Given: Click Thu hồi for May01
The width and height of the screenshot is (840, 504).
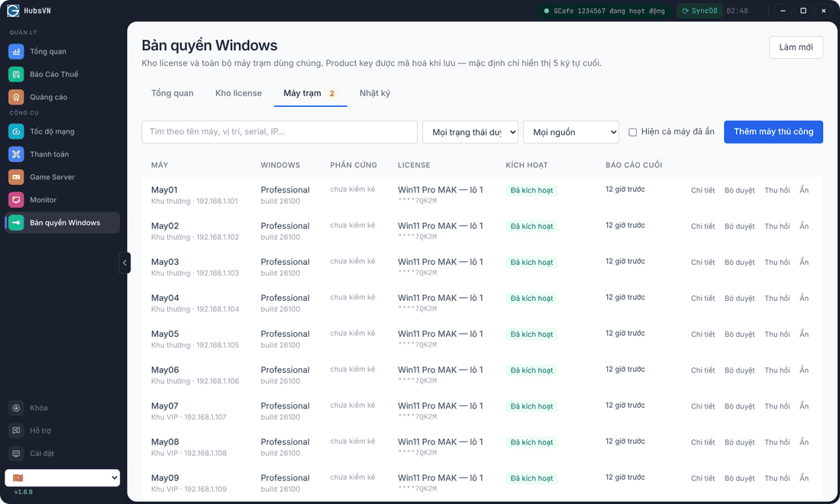Looking at the screenshot, I should click(x=777, y=190).
